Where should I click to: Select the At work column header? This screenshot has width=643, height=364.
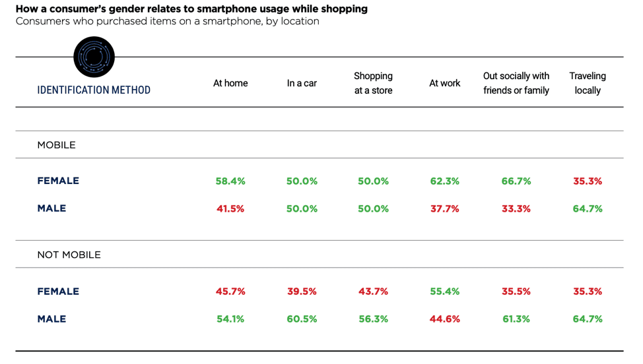[x=445, y=84]
